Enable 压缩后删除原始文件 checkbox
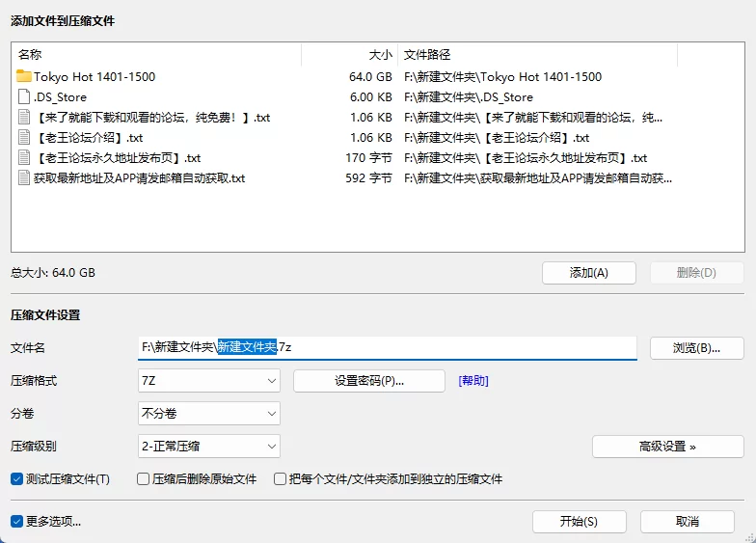Screen dimensions: 756x543 click(143, 478)
